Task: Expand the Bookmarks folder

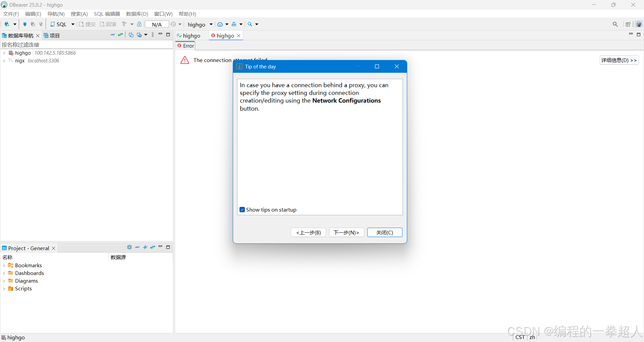Action: [4, 266]
